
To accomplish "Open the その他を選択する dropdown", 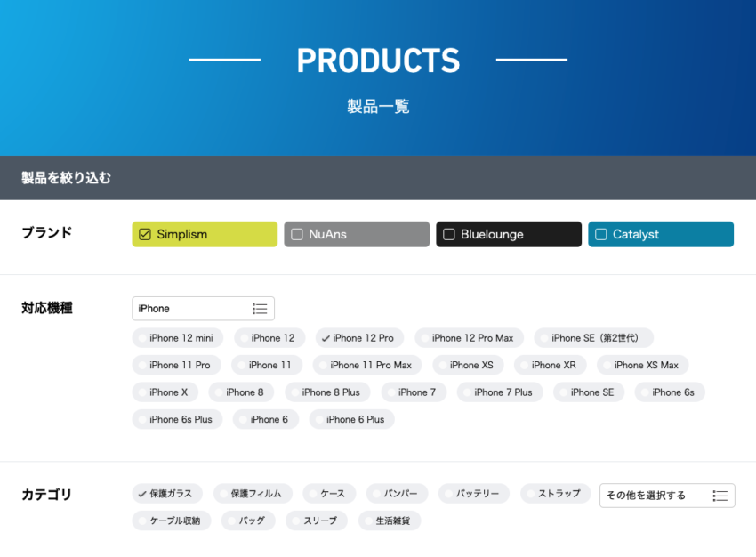I will tap(667, 496).
